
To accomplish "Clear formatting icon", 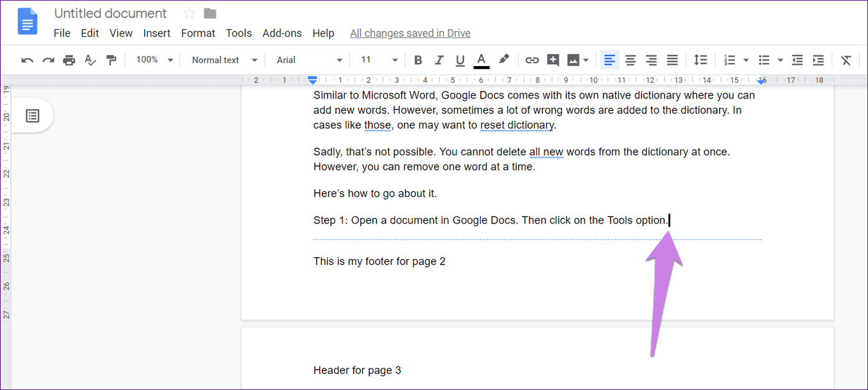I will pyautogui.click(x=846, y=60).
